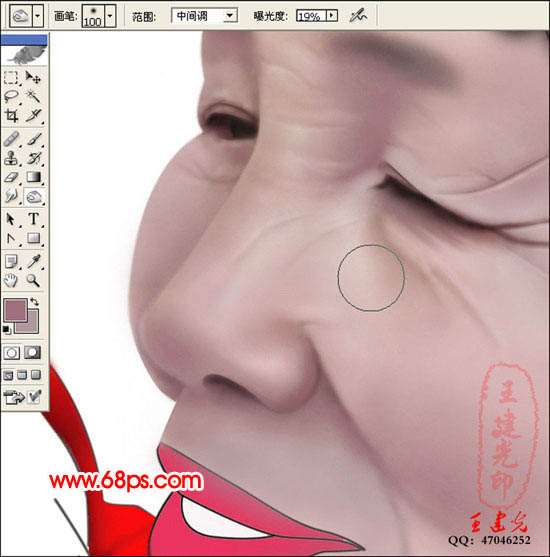The height and width of the screenshot is (557, 550).
Task: Switch to Standard edit mode
Action: [12, 352]
